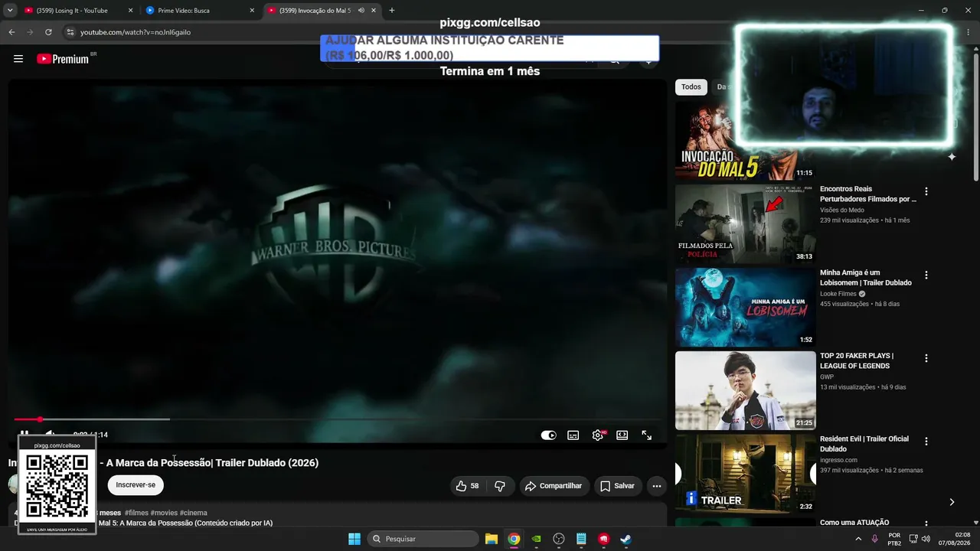Open TOP 20 FAKER PLAYS video title
The width and height of the screenshot is (980, 551).
(x=857, y=360)
